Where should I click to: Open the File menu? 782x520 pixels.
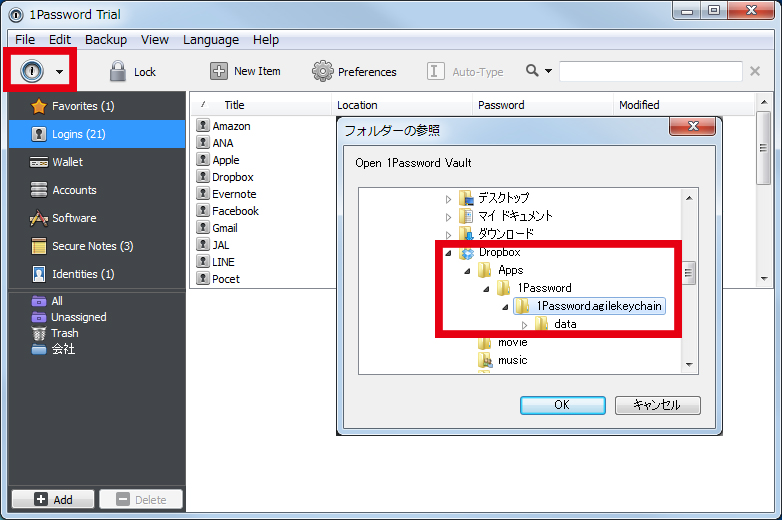point(25,39)
